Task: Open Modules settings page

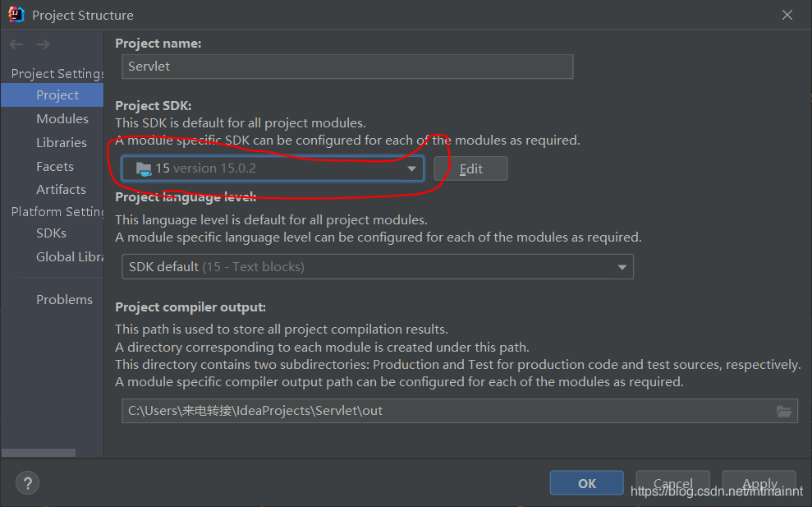Action: (62, 118)
